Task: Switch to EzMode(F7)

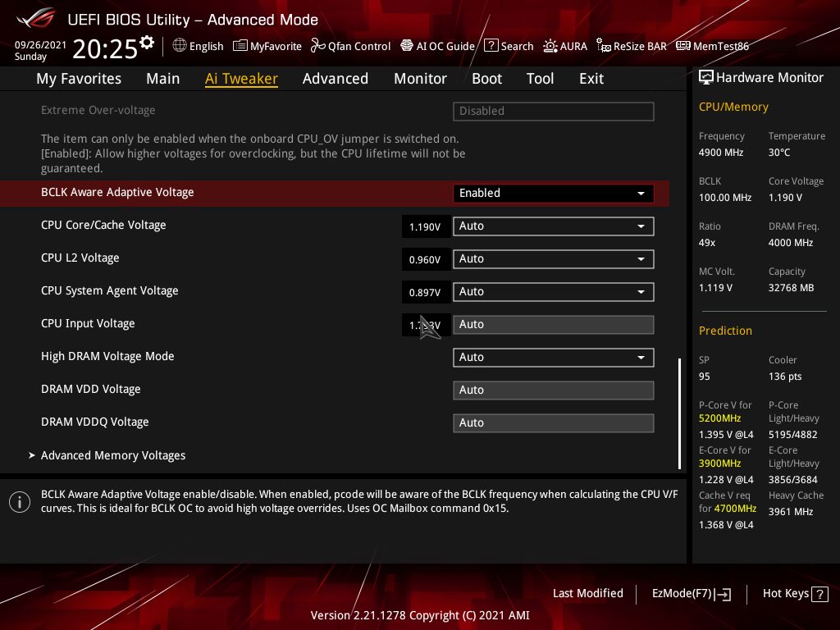Action: click(x=691, y=594)
